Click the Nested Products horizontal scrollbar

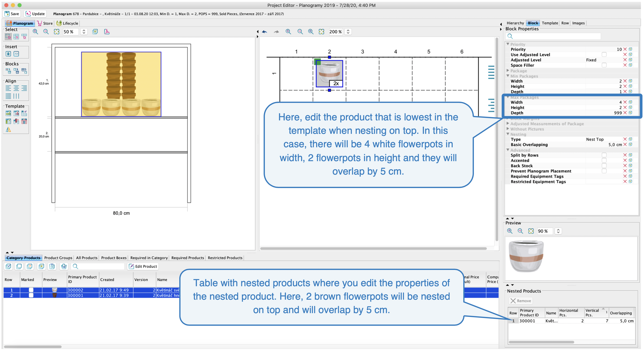tap(541, 342)
